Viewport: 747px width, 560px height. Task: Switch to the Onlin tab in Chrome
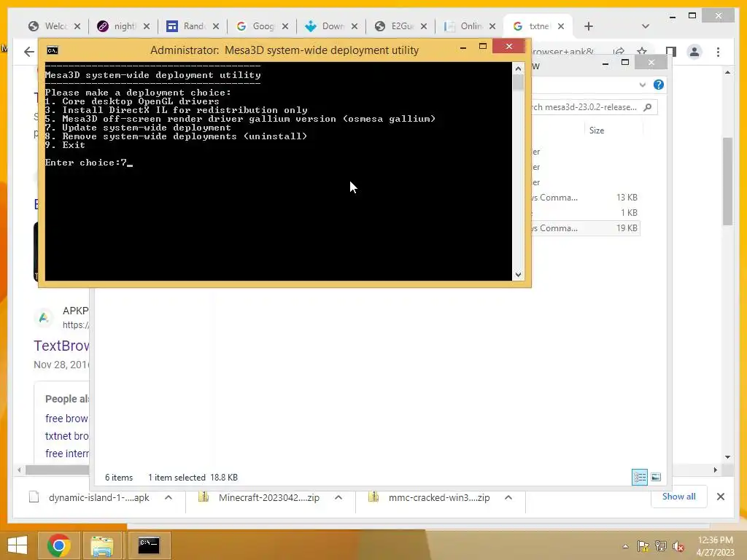pyautogui.click(x=465, y=26)
